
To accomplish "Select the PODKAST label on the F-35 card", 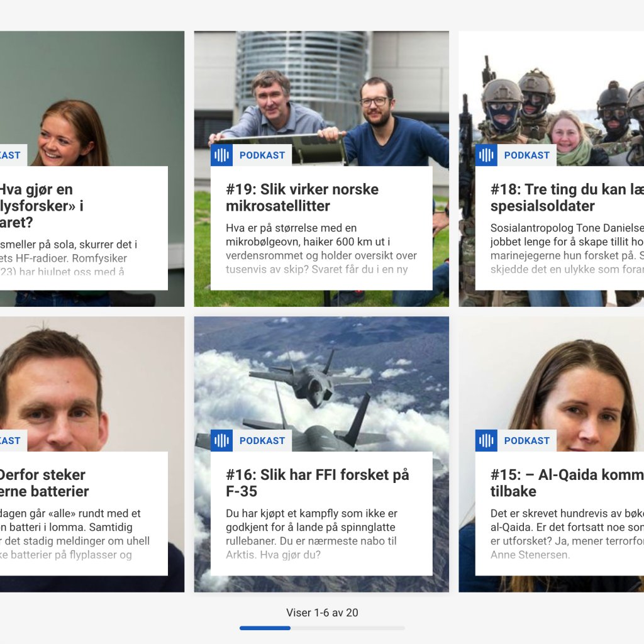I will point(262,441).
